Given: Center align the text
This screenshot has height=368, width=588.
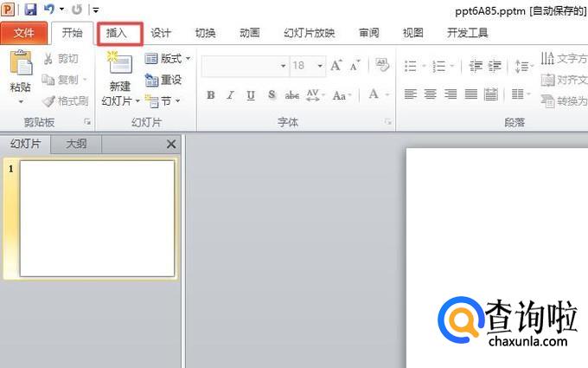Looking at the screenshot, I should pyautogui.click(x=430, y=94).
